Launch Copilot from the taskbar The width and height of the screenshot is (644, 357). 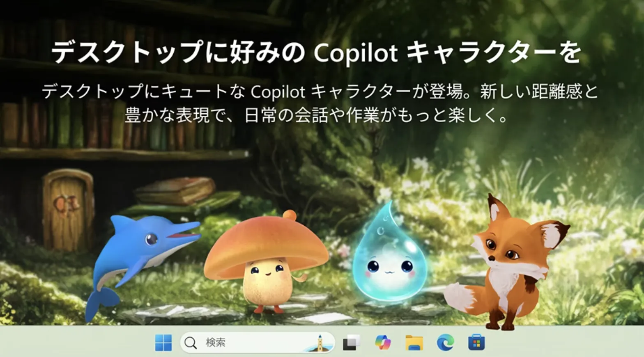(383, 342)
